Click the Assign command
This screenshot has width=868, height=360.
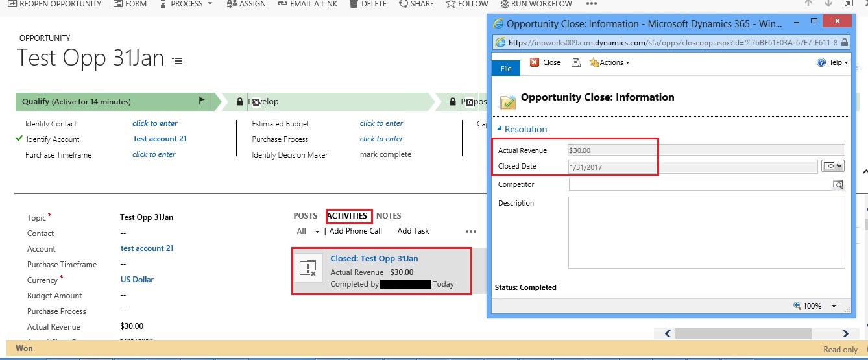point(247,4)
